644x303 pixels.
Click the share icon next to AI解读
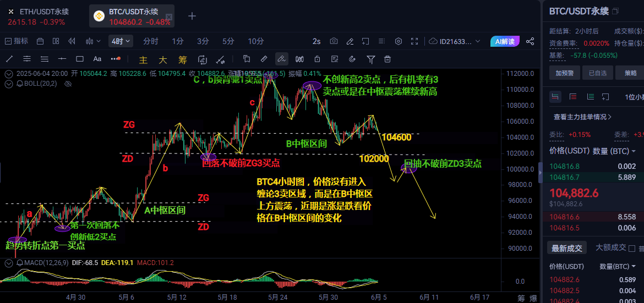530,41
